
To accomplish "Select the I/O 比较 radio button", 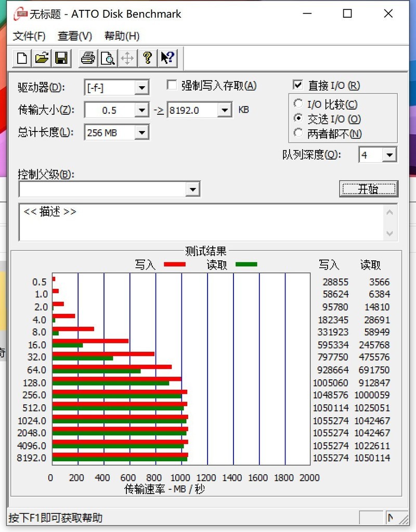I will 298,103.
